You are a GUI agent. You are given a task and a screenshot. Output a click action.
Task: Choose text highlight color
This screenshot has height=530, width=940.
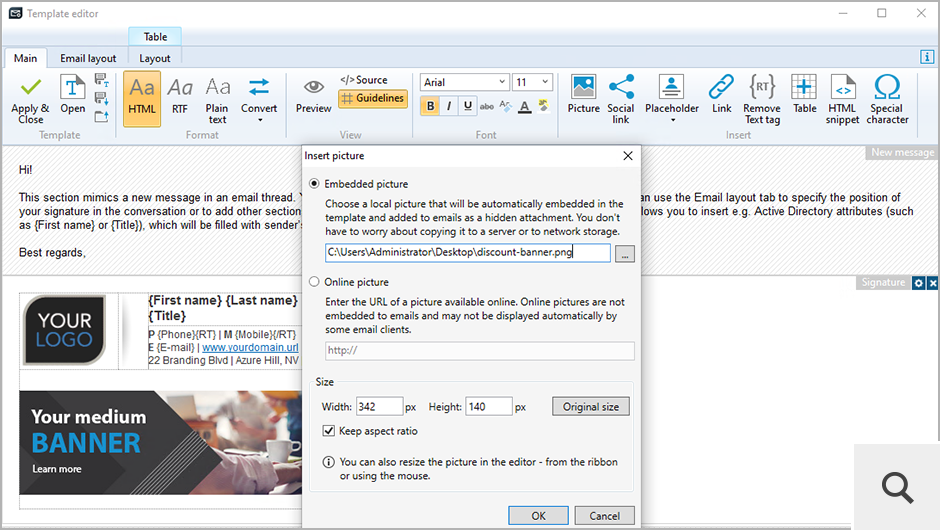coord(543,106)
